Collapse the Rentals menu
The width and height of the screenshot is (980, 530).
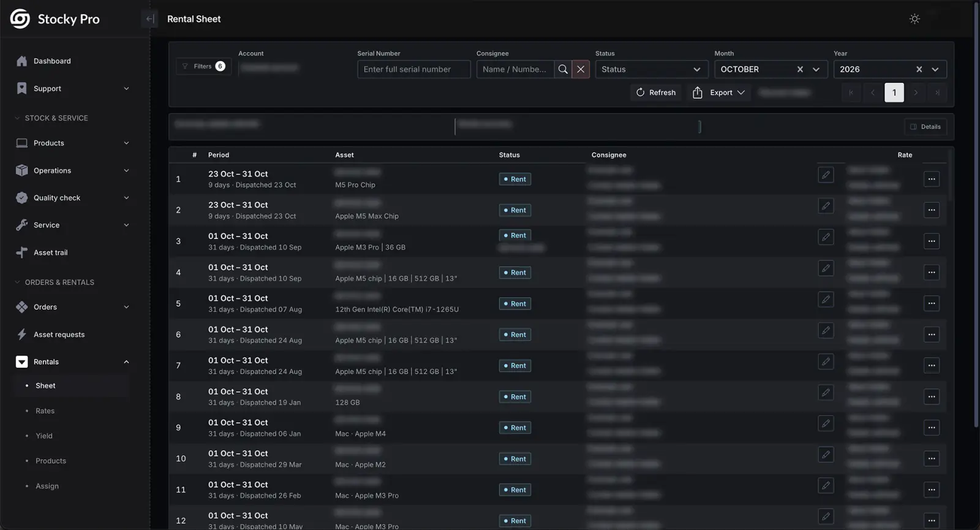[x=73, y=362]
